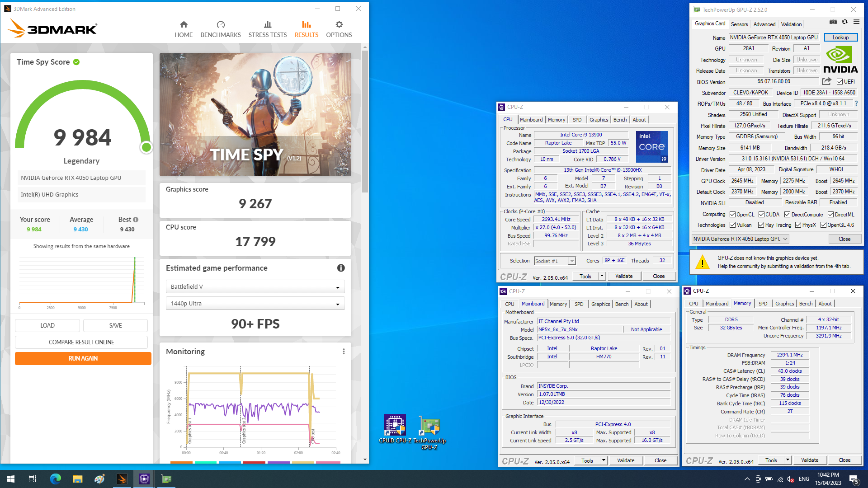
Task: Toggle the Ray Tracing checkbox
Action: click(761, 225)
